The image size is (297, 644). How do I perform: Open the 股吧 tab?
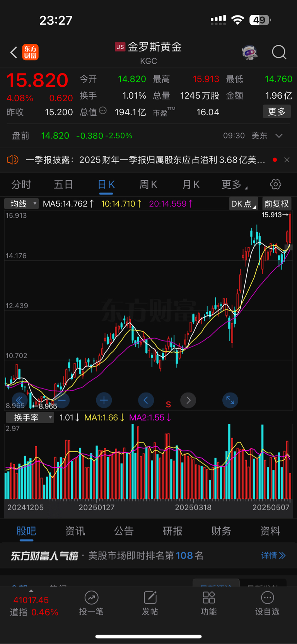pyautogui.click(x=26, y=531)
